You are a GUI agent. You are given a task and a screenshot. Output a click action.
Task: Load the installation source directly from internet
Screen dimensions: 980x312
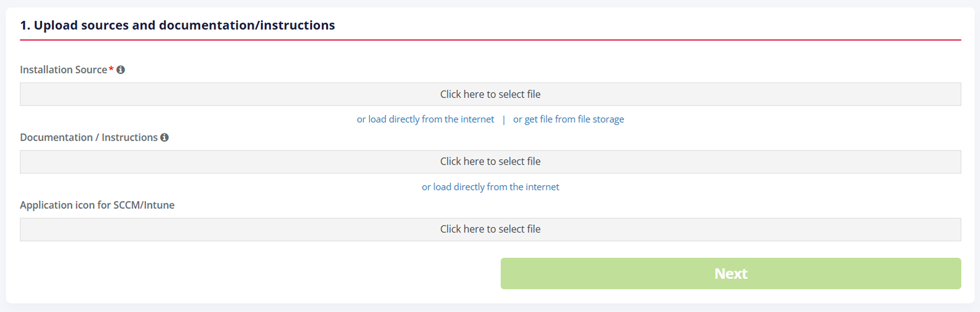click(x=425, y=120)
